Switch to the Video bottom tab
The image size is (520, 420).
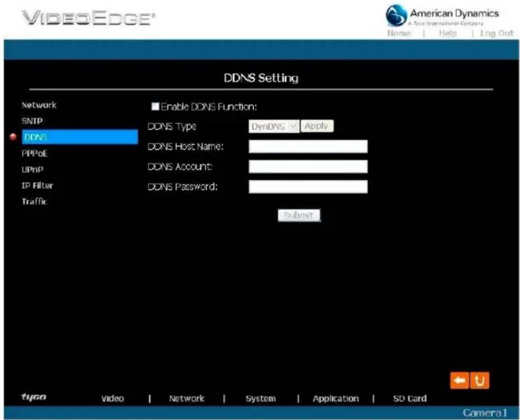[x=113, y=398]
